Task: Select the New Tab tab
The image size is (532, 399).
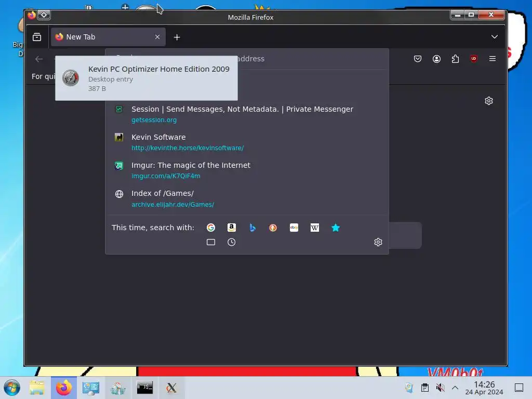Action: pyautogui.click(x=108, y=37)
